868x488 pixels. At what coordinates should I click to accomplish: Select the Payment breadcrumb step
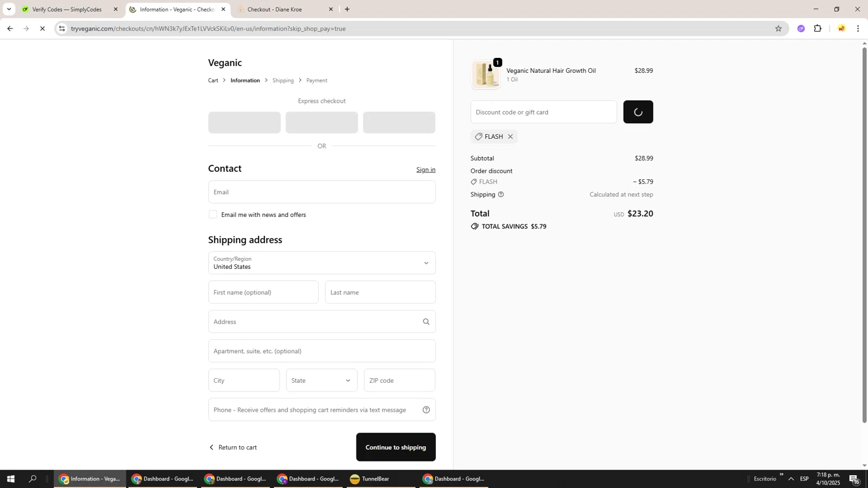click(317, 80)
